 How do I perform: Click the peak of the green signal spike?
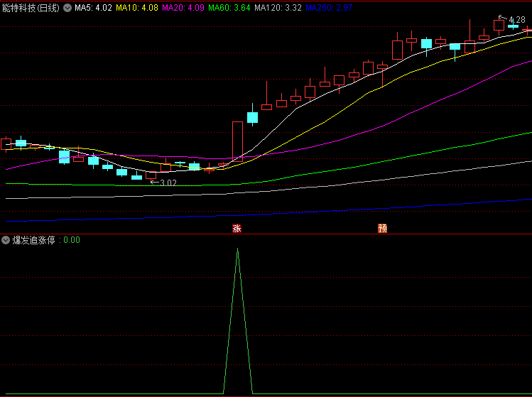(x=237, y=249)
